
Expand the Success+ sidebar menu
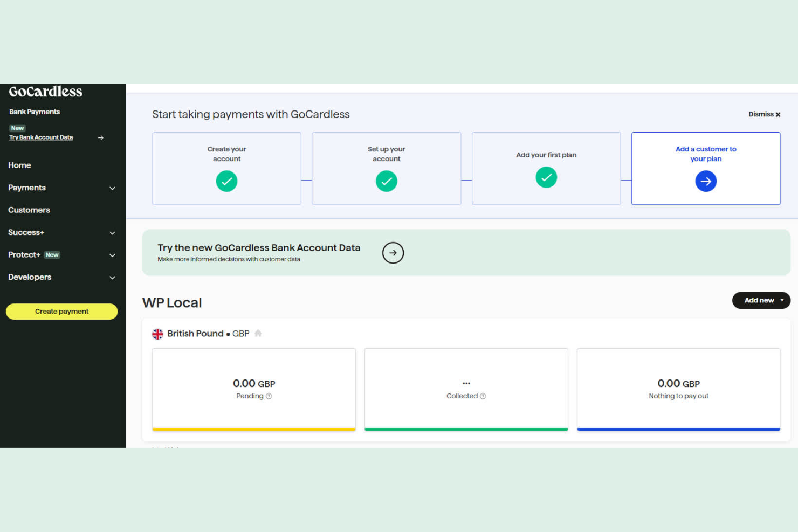[x=112, y=232]
